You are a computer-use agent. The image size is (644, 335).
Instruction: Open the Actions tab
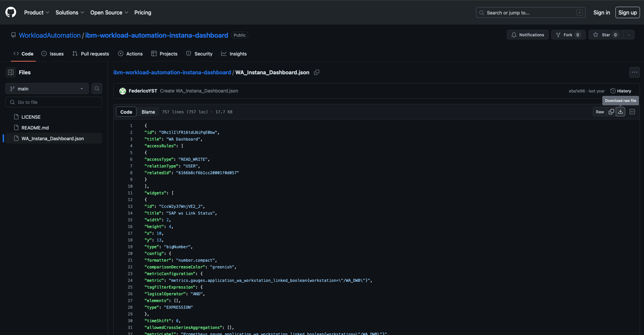tap(130, 54)
